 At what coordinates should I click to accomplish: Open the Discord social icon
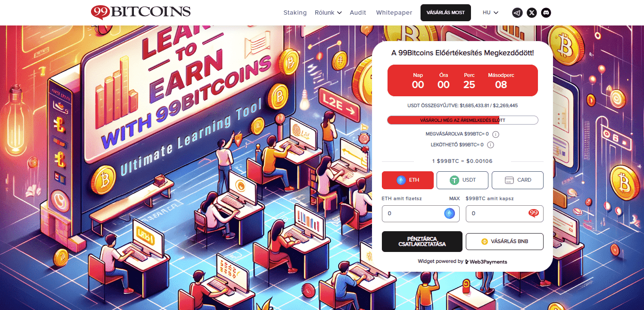point(546,13)
